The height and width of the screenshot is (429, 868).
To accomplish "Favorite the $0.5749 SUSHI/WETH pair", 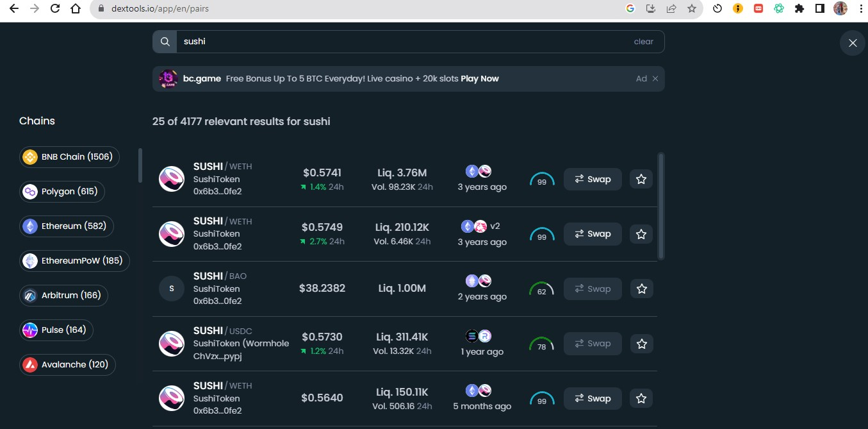I will click(x=641, y=234).
